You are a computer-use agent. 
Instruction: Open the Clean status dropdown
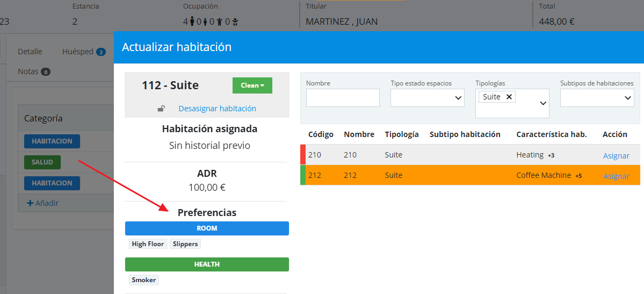(x=252, y=85)
